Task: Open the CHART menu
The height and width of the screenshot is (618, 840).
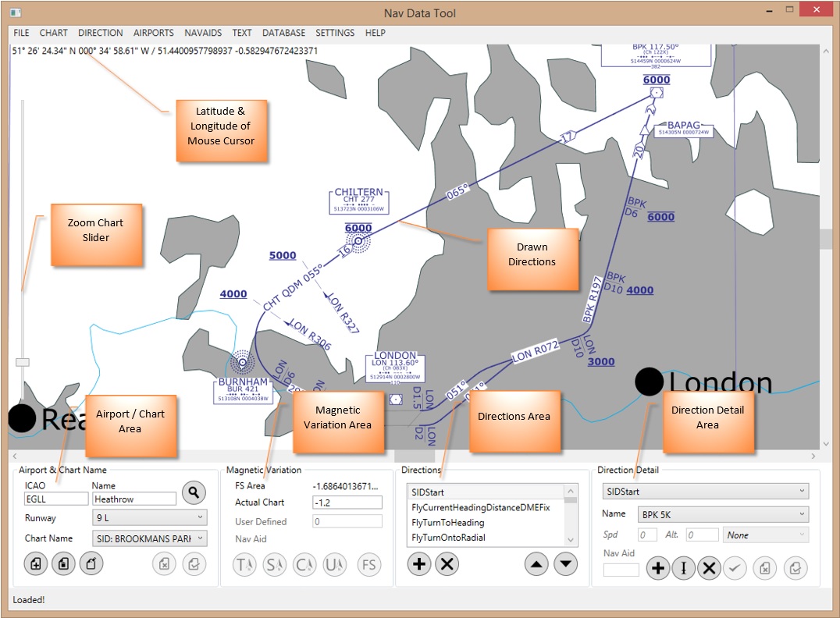Action: 54,33
